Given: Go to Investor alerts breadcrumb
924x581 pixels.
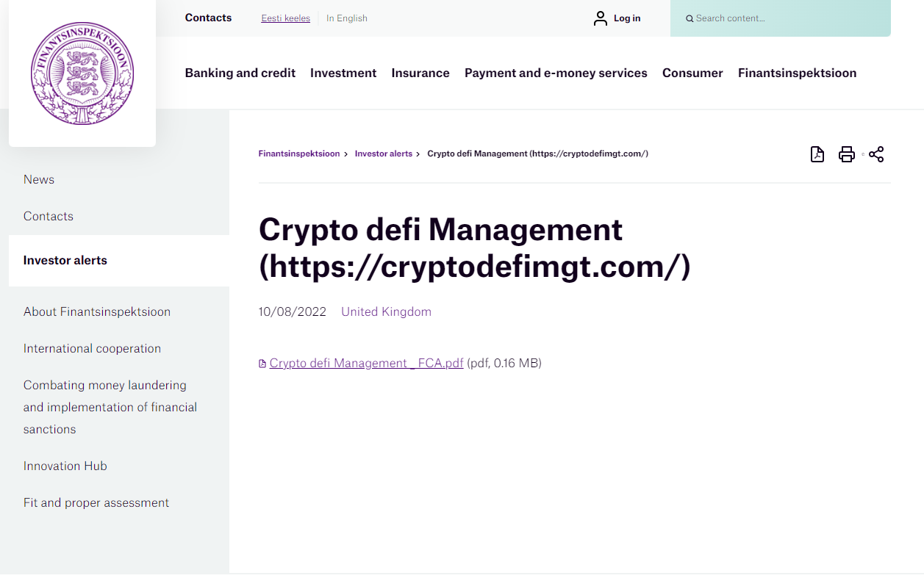Looking at the screenshot, I should coord(383,154).
